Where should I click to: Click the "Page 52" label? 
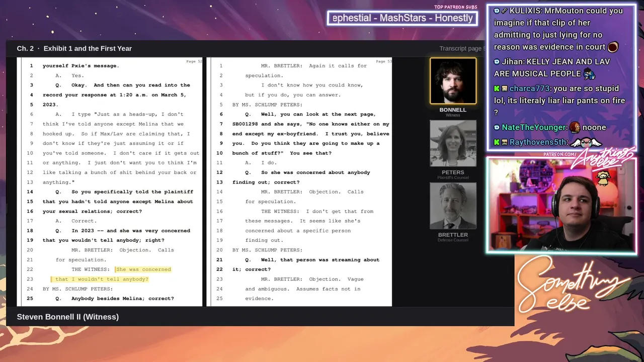pos(194,61)
